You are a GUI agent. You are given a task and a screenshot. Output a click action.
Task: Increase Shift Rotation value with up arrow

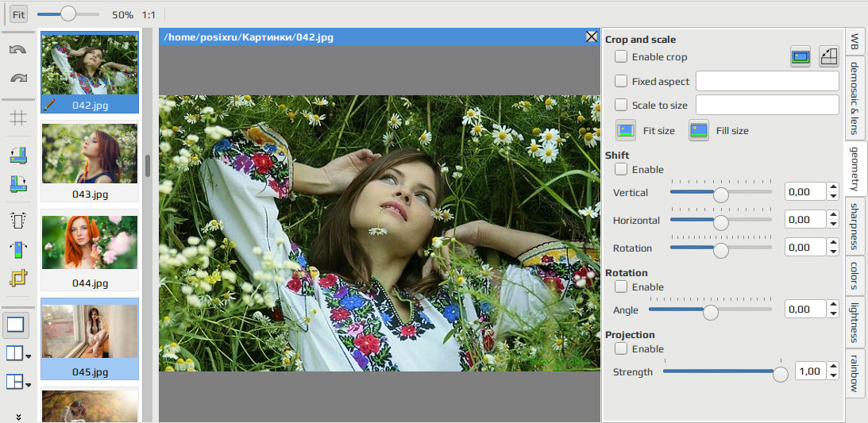coord(833,243)
